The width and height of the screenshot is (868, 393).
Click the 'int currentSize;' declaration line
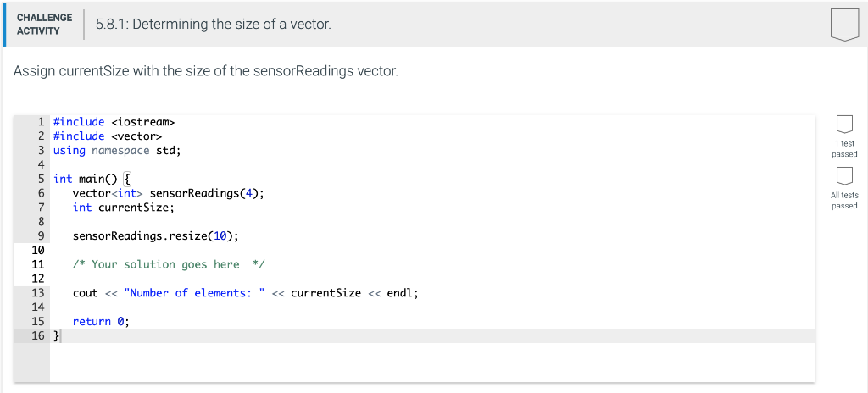click(124, 208)
